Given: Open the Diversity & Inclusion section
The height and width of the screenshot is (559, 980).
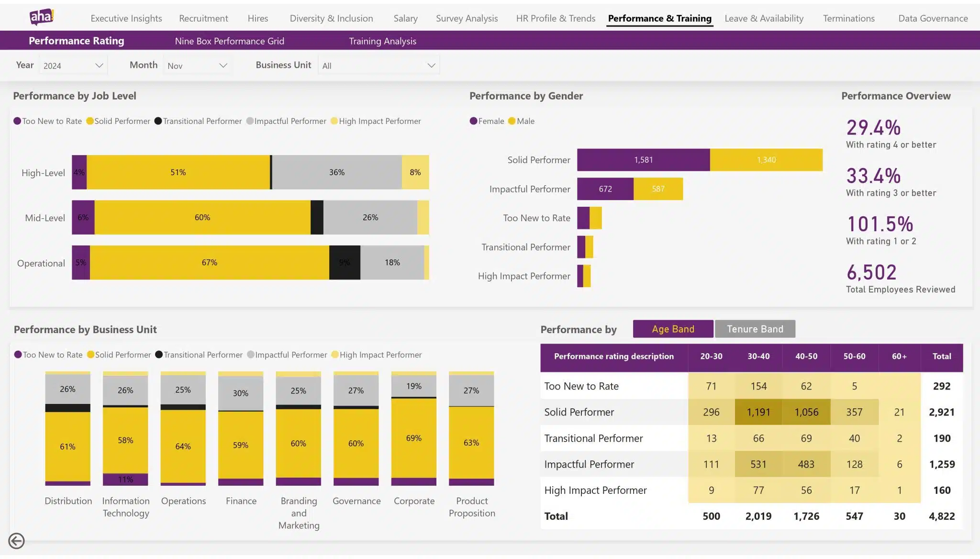Looking at the screenshot, I should [331, 18].
